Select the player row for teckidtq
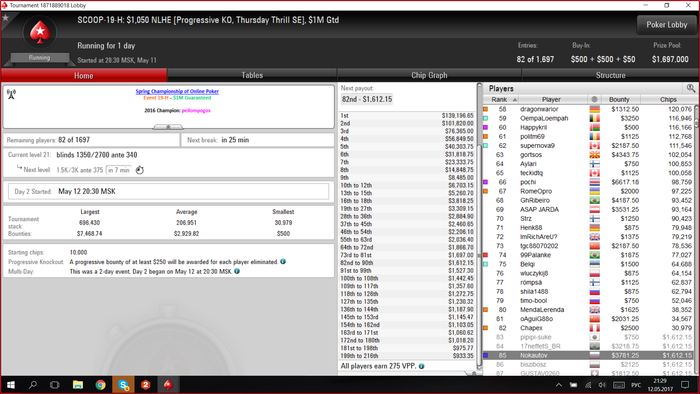This screenshot has height=394, width=700. (x=588, y=173)
